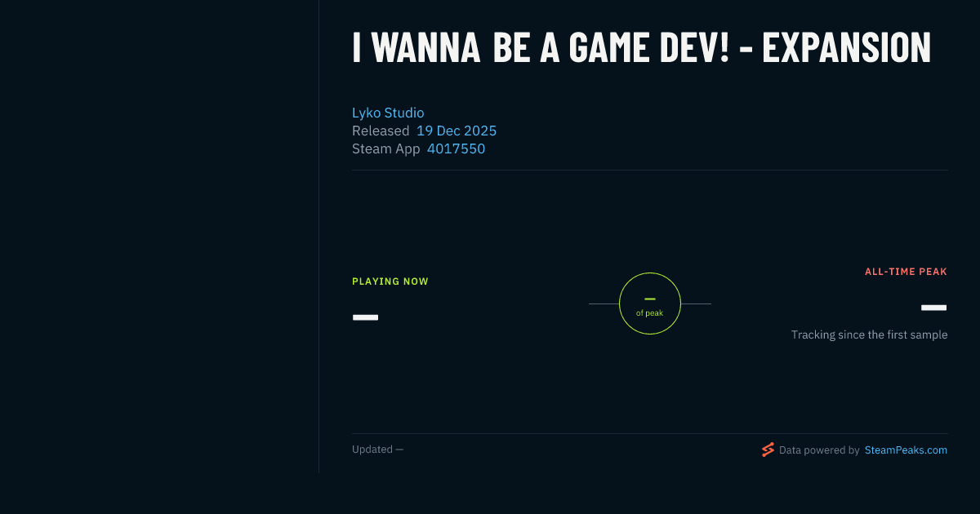
Task: Click the Updated timestamp text
Action: [x=377, y=450]
